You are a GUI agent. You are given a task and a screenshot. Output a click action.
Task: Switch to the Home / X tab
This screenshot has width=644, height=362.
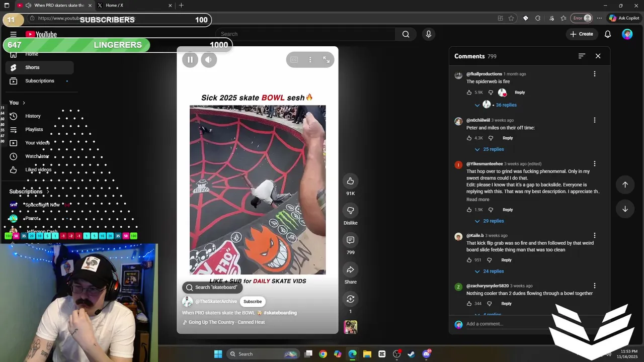click(x=133, y=6)
